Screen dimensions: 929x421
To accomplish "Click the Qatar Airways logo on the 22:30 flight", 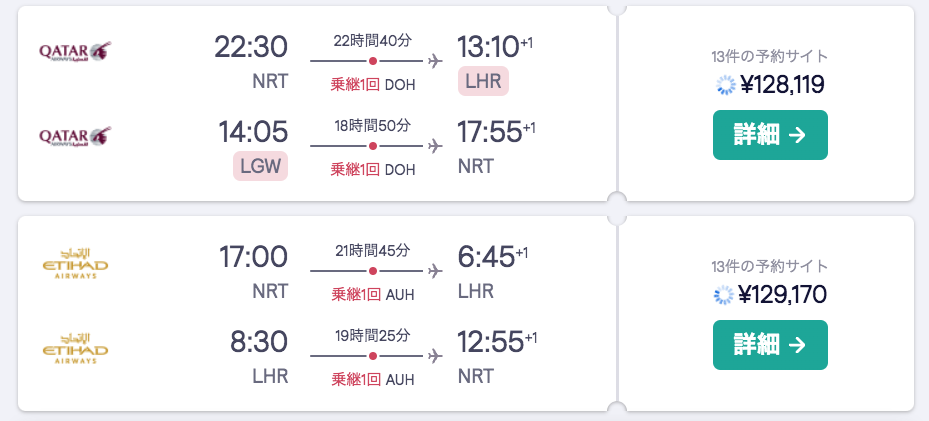I will (75, 51).
